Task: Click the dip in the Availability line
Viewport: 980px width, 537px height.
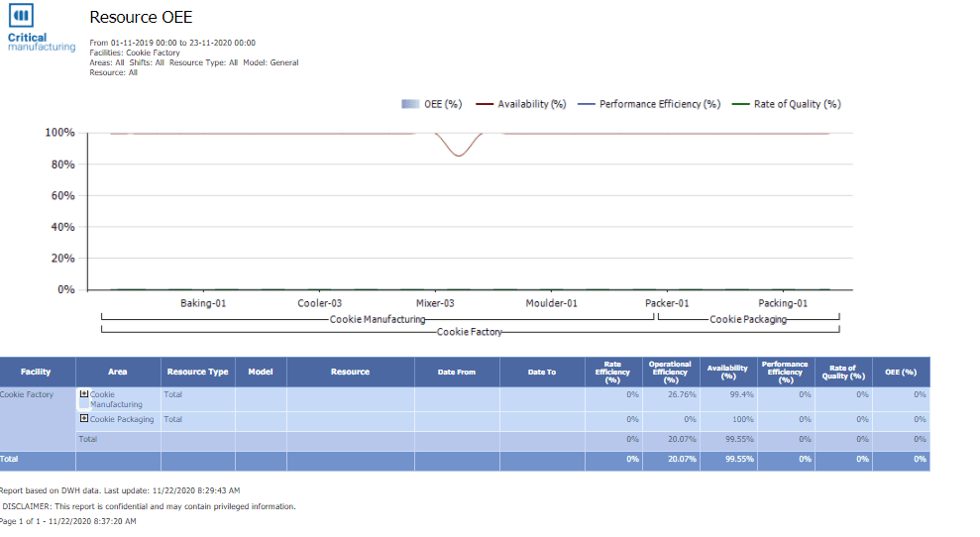Action: click(457, 155)
